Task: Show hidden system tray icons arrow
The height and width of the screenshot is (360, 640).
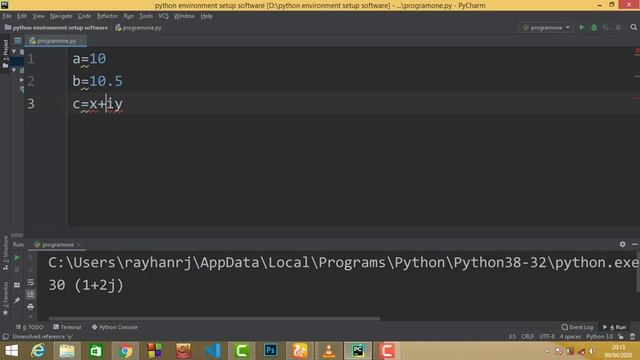Action: point(547,351)
